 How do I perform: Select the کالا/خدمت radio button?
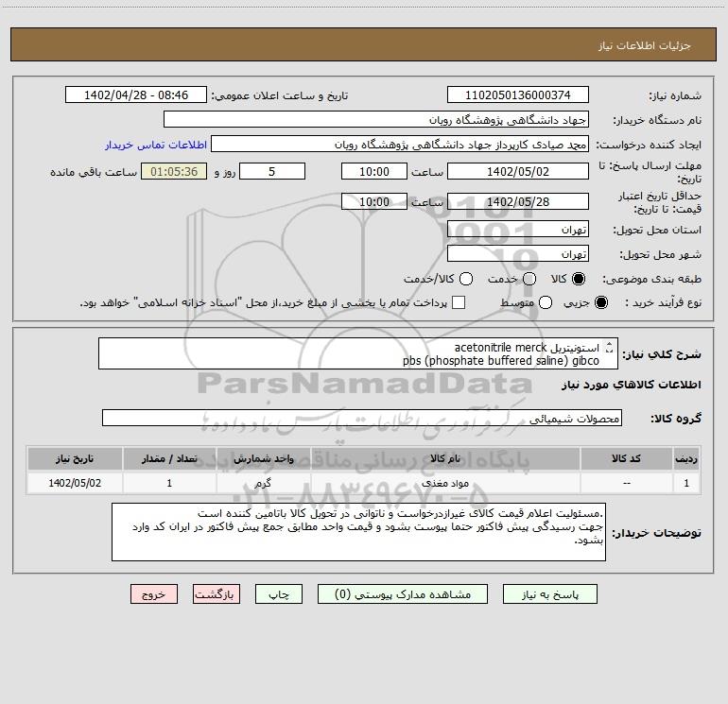(466, 279)
